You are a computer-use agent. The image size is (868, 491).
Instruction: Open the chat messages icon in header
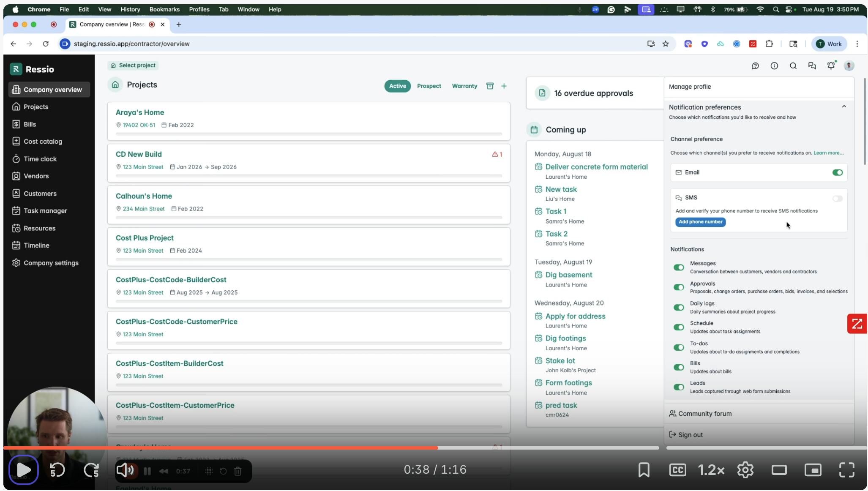click(812, 65)
